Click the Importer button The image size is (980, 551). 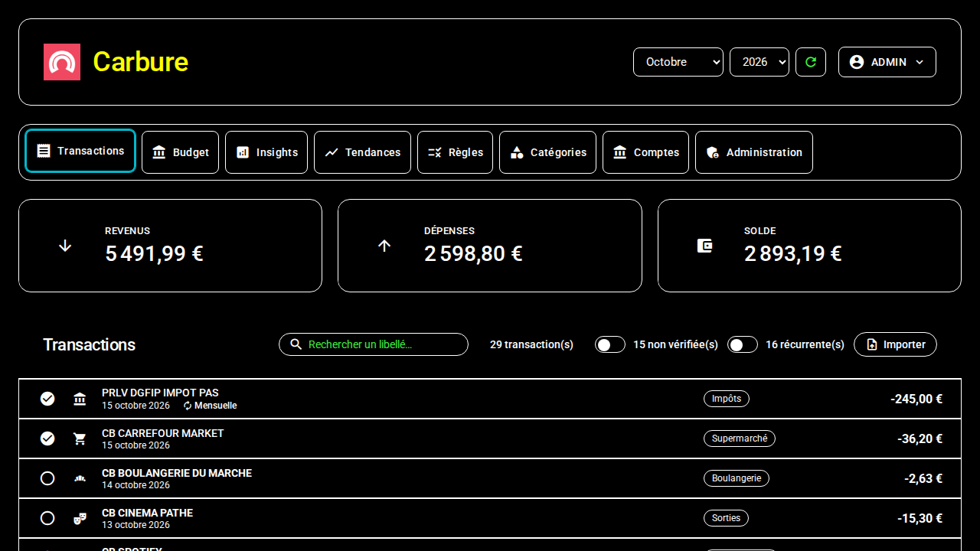(895, 344)
